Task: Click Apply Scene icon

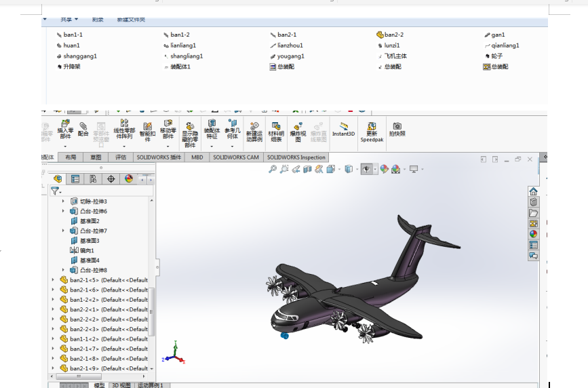Action: coord(395,169)
